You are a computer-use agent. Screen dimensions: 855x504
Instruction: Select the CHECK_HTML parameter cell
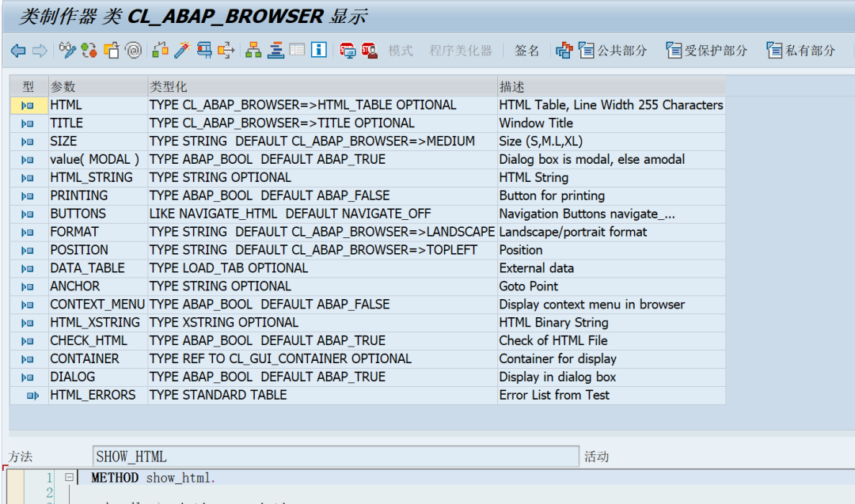tap(97, 340)
